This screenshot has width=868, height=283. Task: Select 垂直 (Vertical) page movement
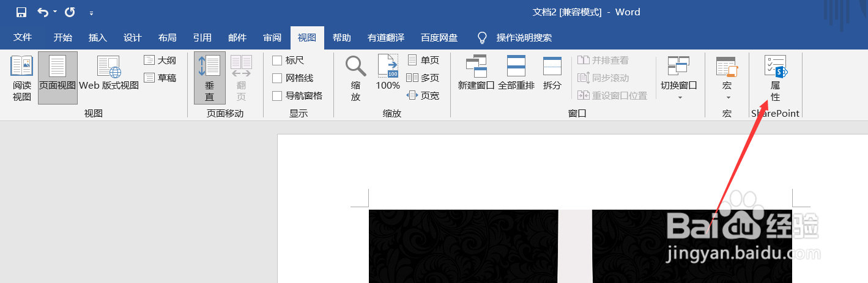(x=210, y=78)
